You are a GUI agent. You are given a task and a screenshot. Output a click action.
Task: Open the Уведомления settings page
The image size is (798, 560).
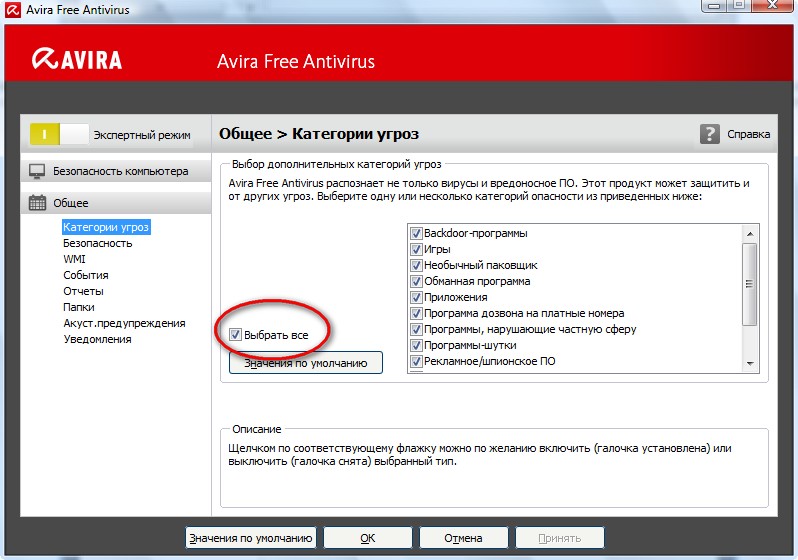(x=97, y=339)
